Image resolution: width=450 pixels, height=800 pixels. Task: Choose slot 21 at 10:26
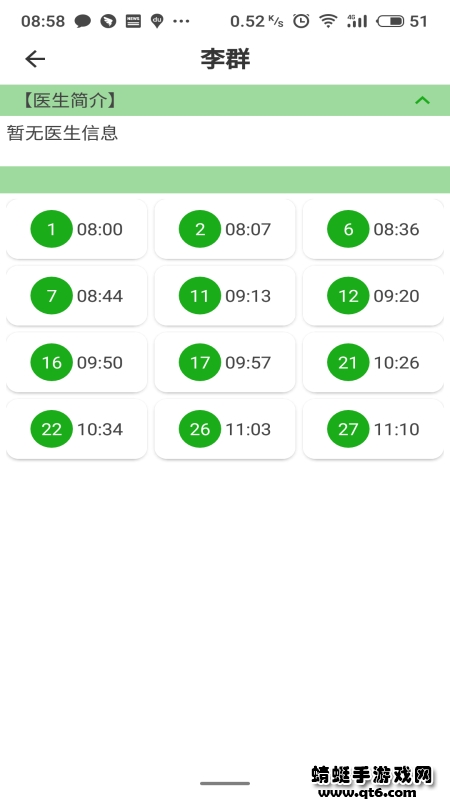coord(373,363)
